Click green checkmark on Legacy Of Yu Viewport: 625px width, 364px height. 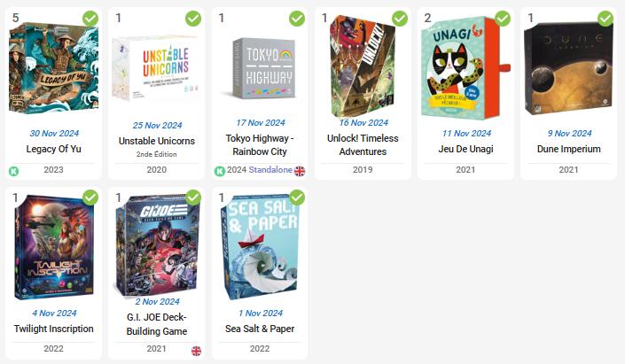(x=90, y=19)
